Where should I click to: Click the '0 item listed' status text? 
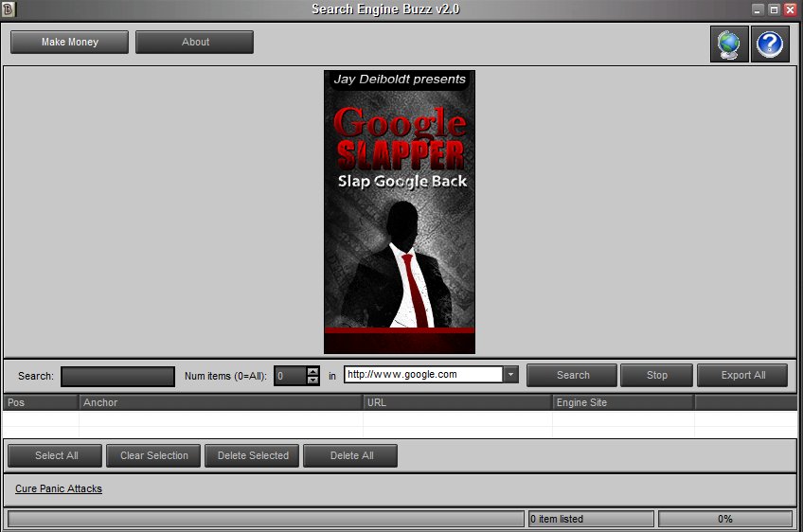pos(557,519)
